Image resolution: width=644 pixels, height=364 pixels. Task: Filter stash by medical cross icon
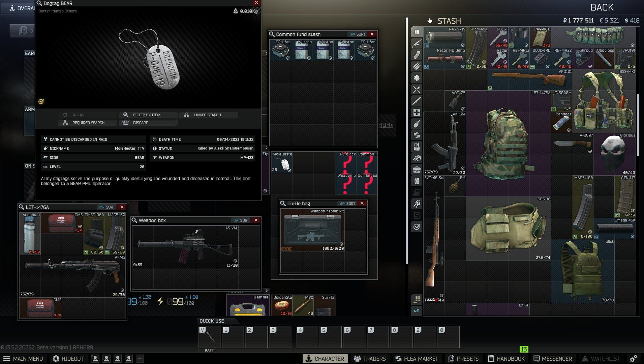417,112
